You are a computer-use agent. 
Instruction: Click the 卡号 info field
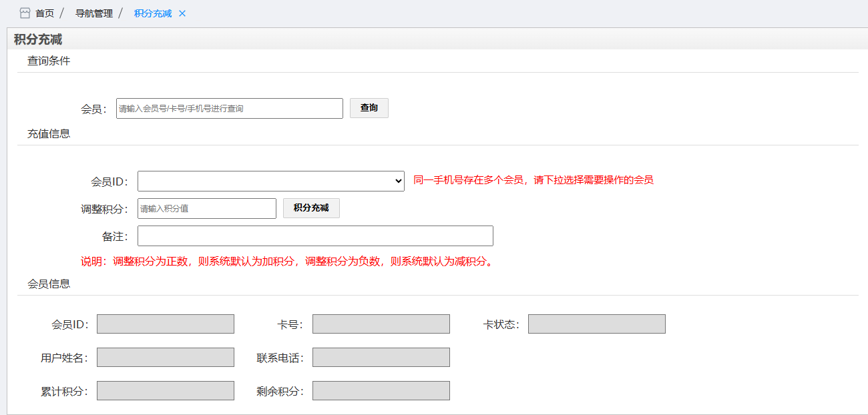click(381, 324)
